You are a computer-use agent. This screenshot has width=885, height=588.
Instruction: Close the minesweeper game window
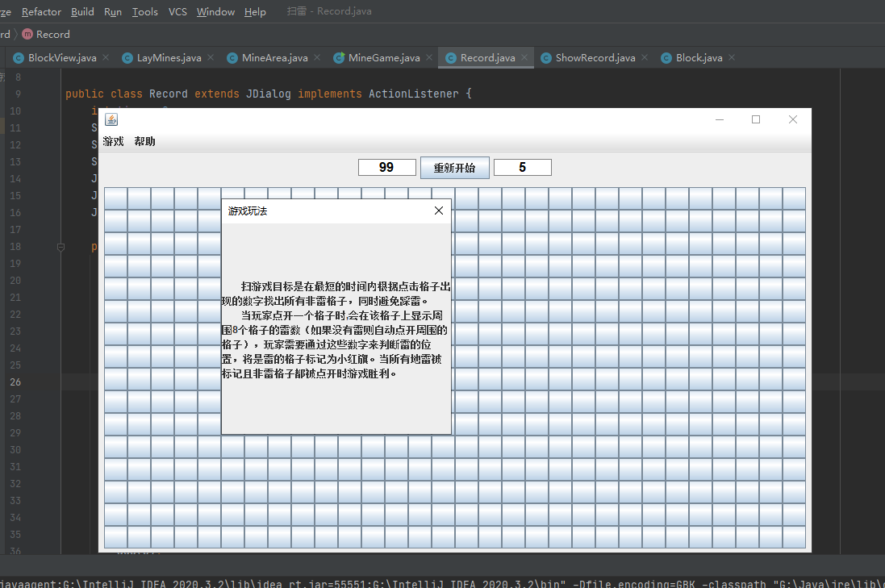[793, 119]
